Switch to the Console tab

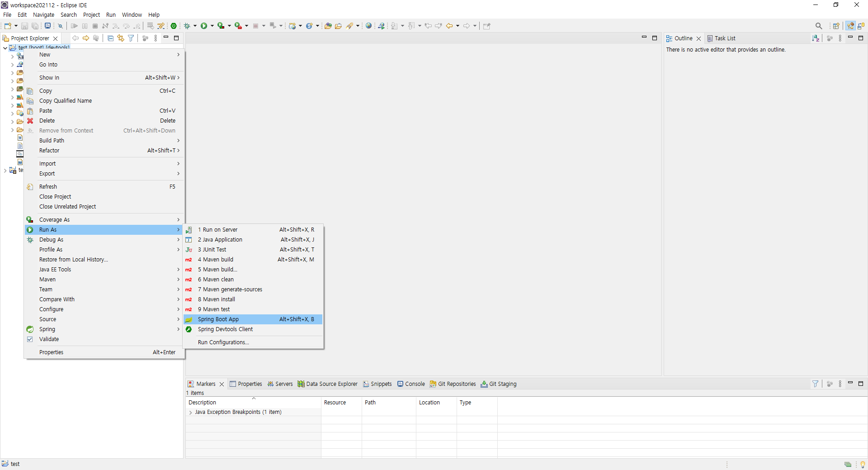pyautogui.click(x=411, y=384)
